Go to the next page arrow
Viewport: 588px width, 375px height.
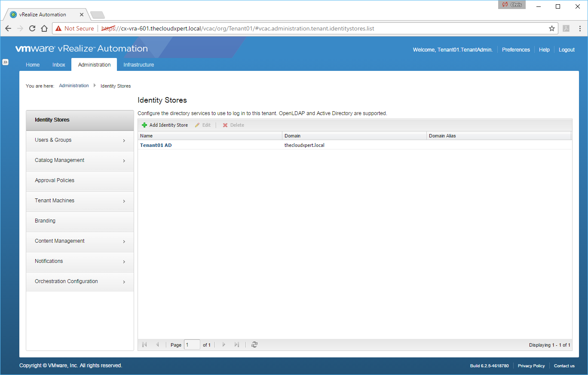click(224, 345)
